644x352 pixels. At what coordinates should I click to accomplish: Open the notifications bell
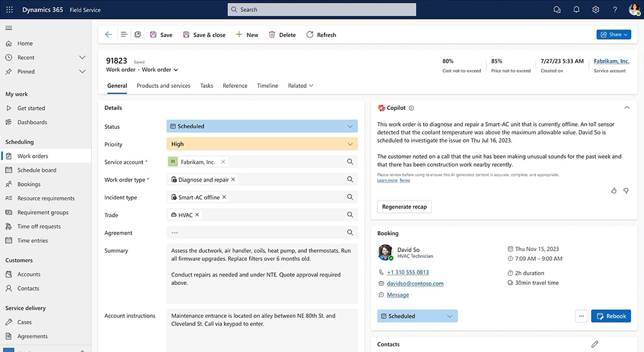(x=576, y=9)
